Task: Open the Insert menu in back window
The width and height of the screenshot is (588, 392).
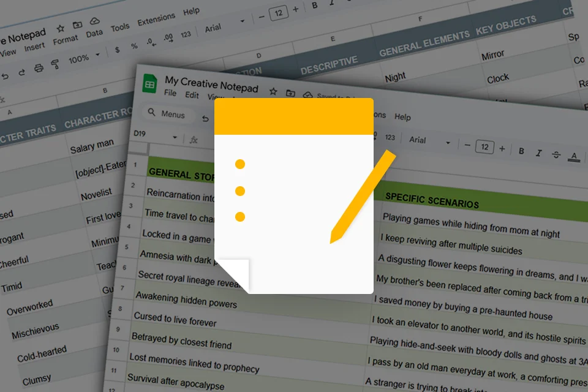Action: 34,47
